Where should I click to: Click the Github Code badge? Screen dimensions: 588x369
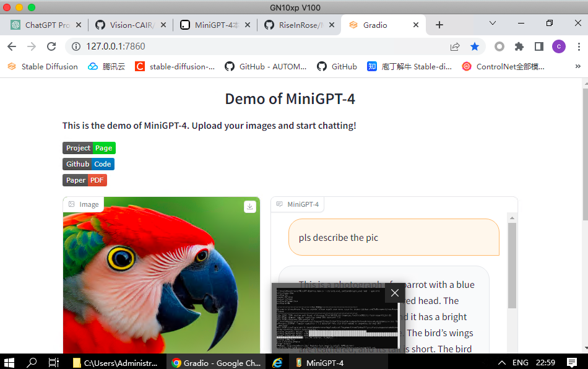pos(89,164)
